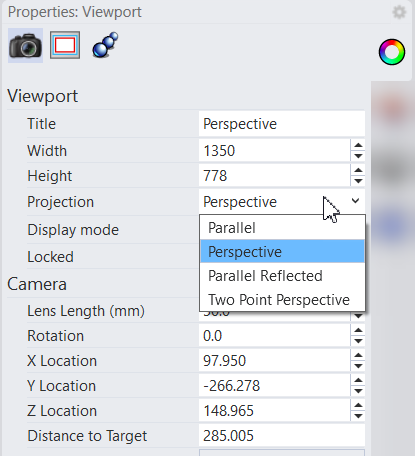The image size is (415, 456).
Task: Click the Width value field 1350
Action: pos(274,151)
